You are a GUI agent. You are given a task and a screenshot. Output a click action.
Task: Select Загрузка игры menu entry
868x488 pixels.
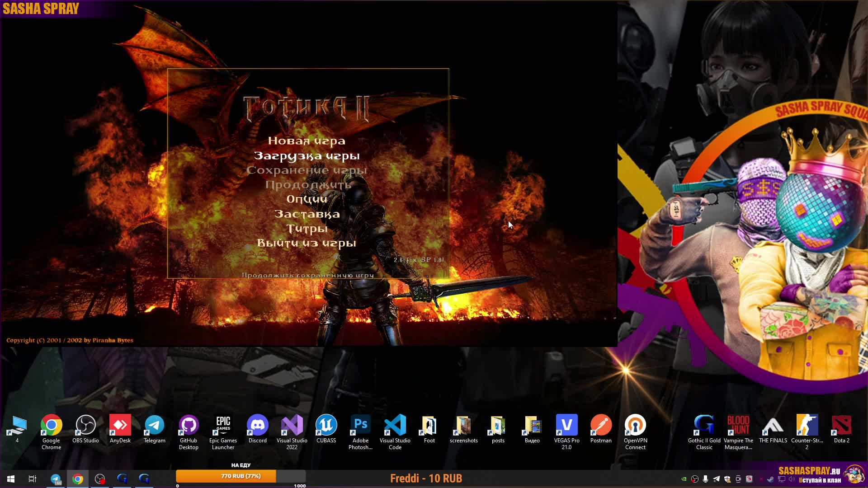tap(307, 156)
